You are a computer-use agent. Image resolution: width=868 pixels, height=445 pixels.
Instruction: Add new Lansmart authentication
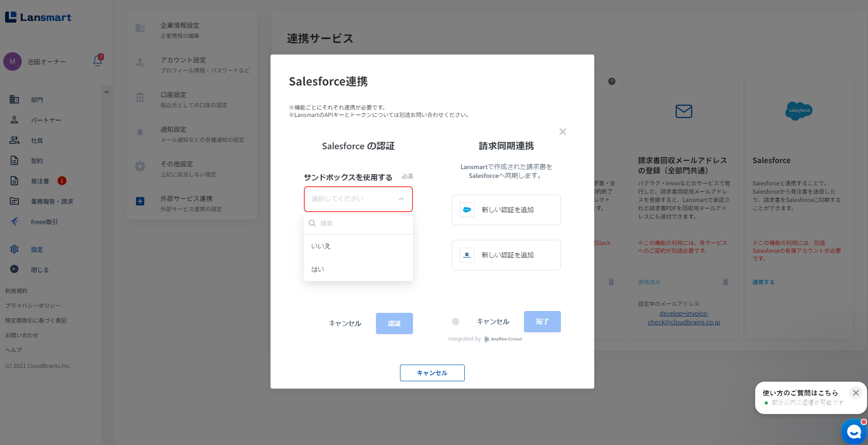pyautogui.click(x=506, y=255)
